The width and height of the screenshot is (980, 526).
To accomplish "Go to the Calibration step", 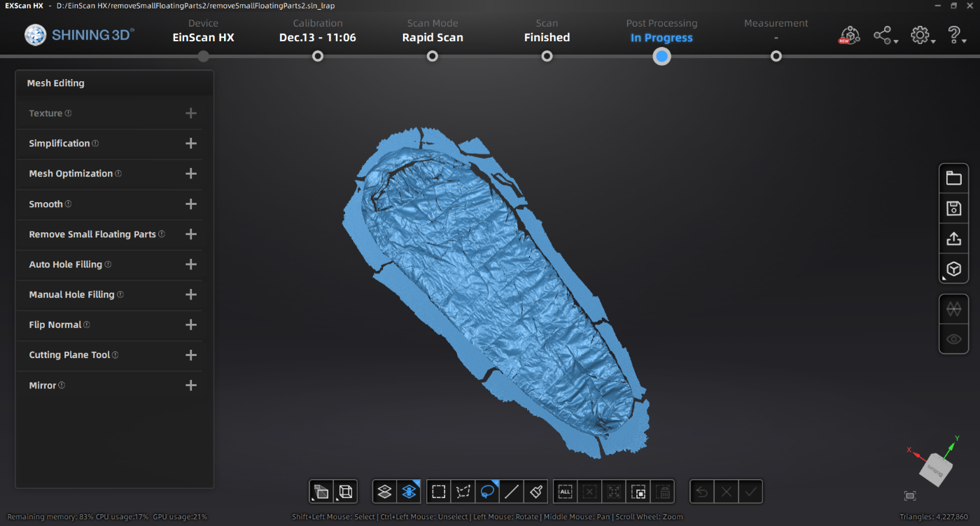I will tap(318, 31).
